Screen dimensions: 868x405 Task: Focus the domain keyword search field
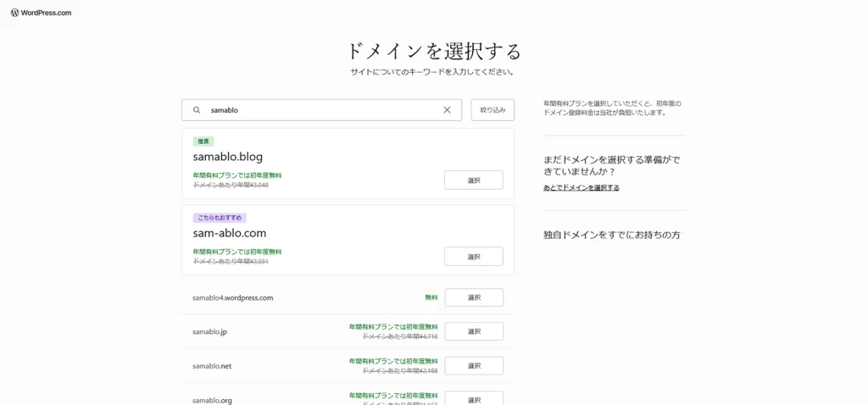click(x=322, y=110)
